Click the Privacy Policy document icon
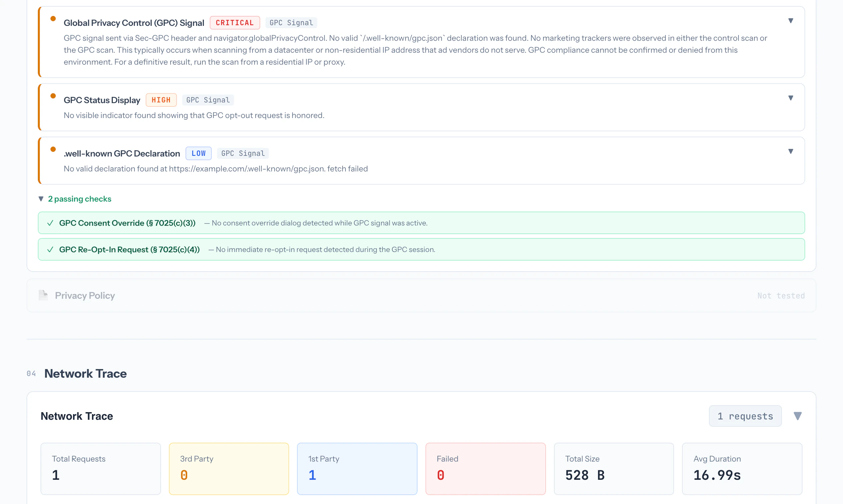 [x=43, y=295]
